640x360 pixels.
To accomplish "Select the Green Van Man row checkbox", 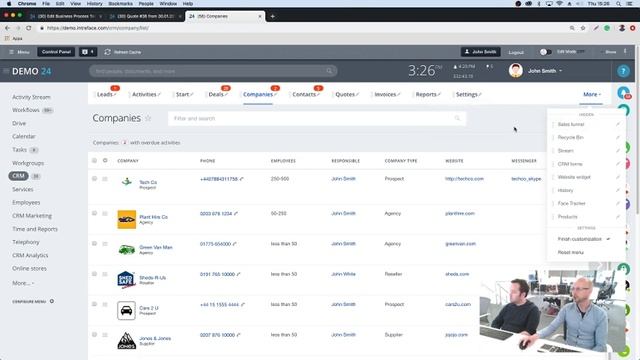I will pos(94,244).
